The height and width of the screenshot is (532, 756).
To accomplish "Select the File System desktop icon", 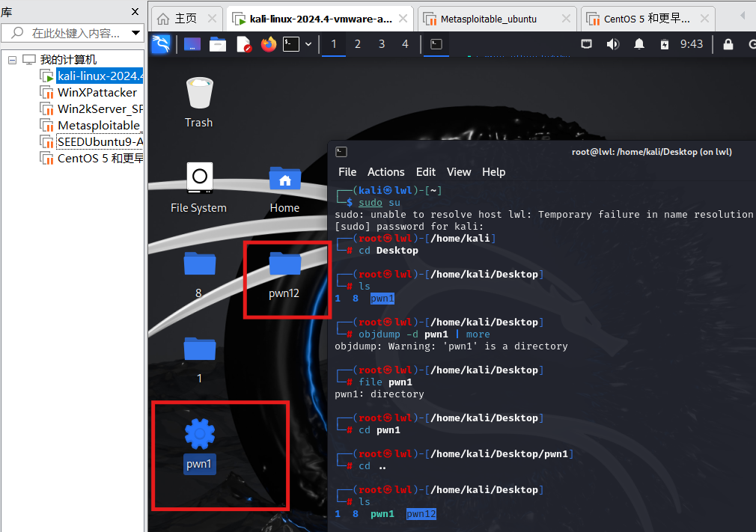I will [x=198, y=188].
